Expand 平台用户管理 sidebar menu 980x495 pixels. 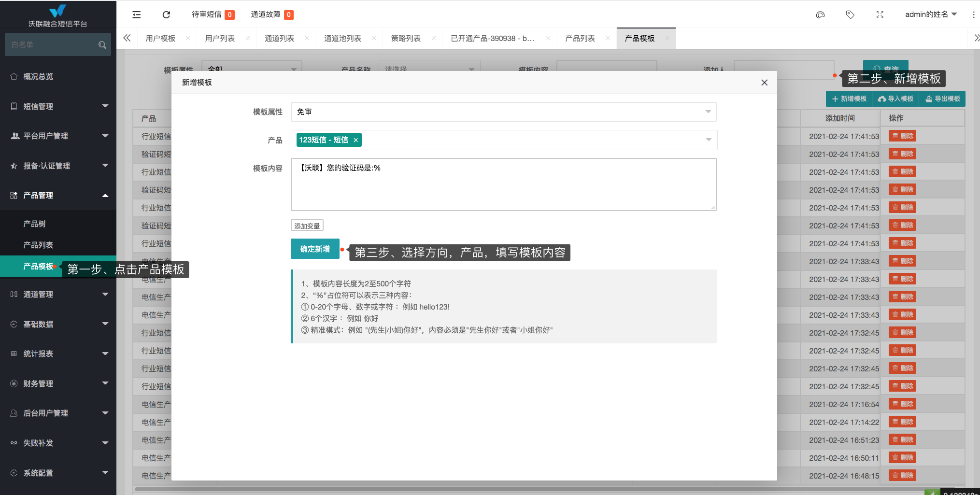(58, 136)
